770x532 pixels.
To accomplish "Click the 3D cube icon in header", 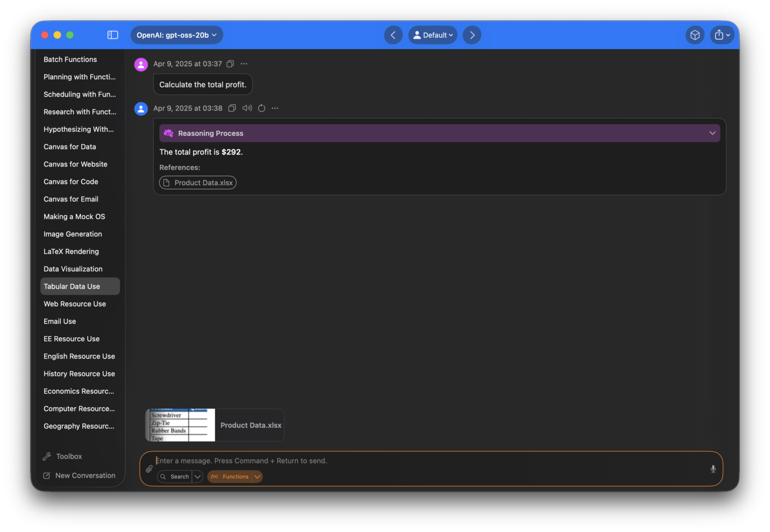I will (x=695, y=35).
